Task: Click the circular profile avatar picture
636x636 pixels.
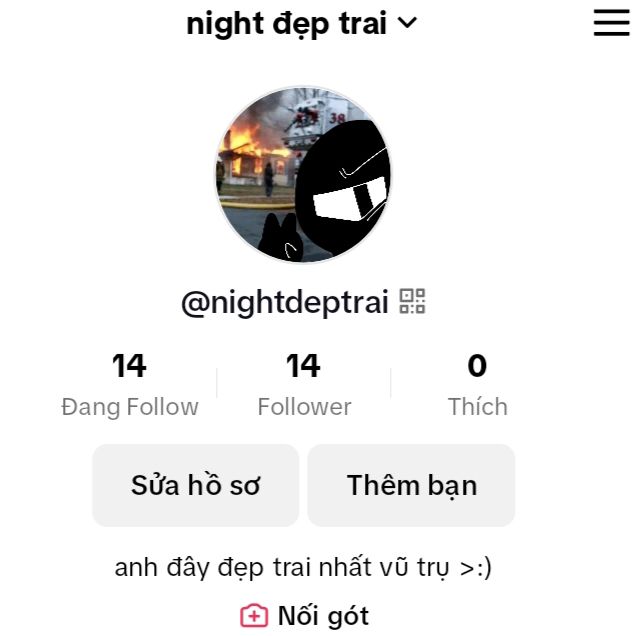Action: [x=303, y=174]
